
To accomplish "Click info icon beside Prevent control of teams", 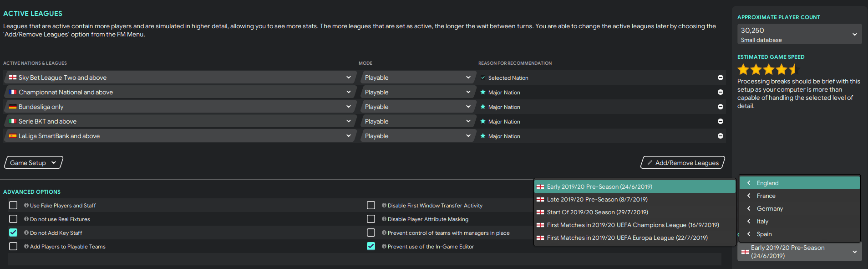I will pos(384,233).
